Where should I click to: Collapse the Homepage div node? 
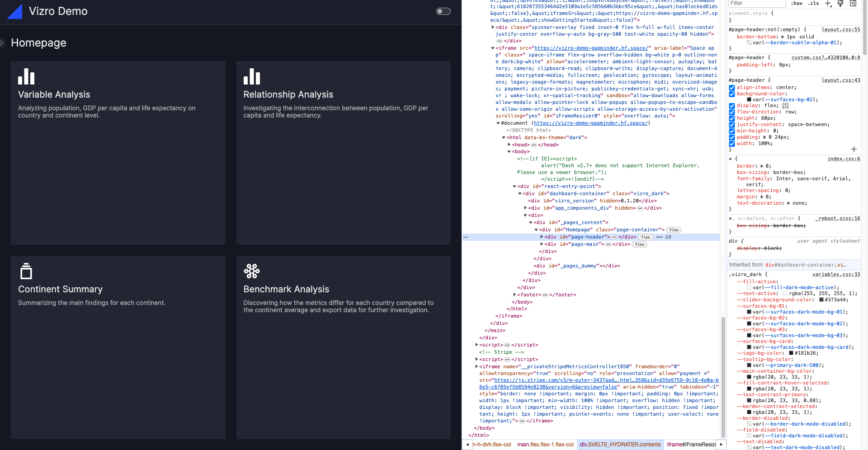(x=536, y=230)
